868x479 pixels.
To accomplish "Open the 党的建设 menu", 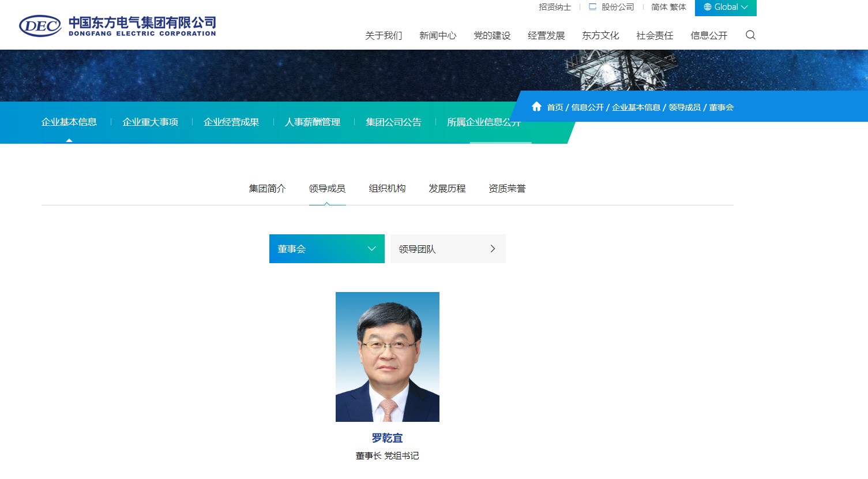I will (491, 35).
